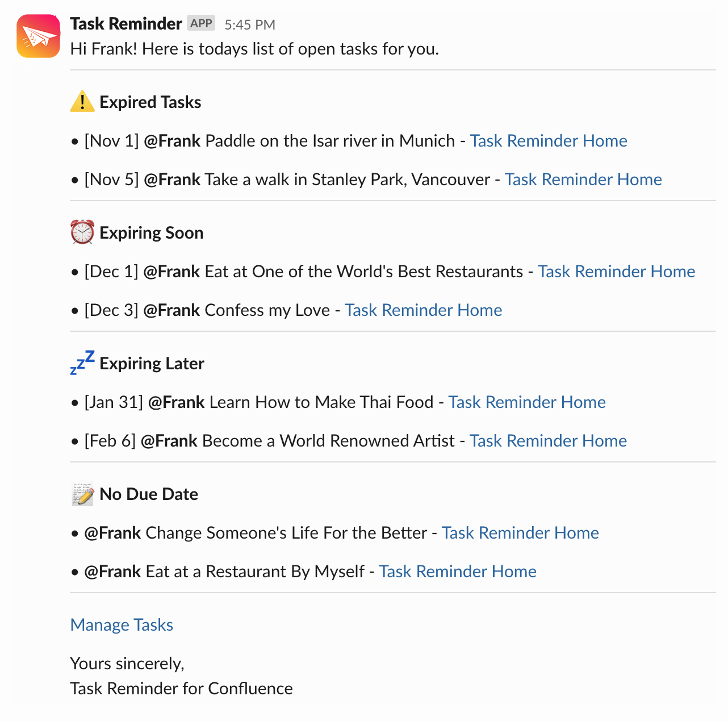
Task: Click the memo icon beside No Due Date
Action: tap(82, 494)
